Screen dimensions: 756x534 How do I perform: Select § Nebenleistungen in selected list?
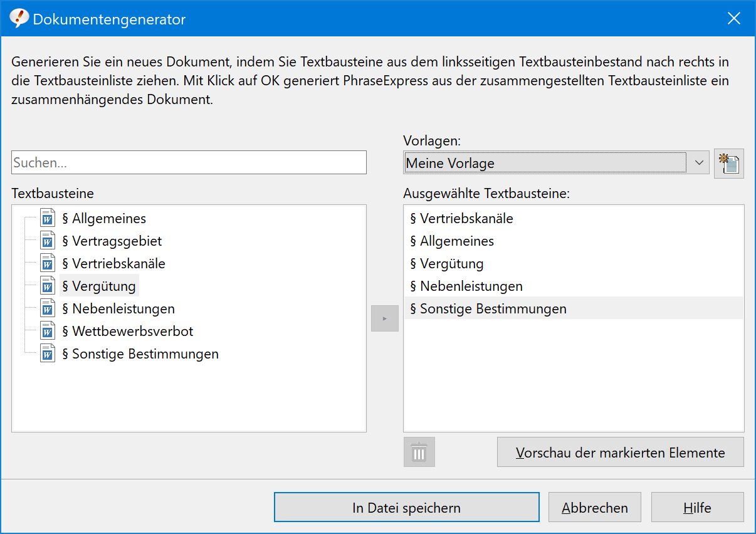(x=574, y=286)
